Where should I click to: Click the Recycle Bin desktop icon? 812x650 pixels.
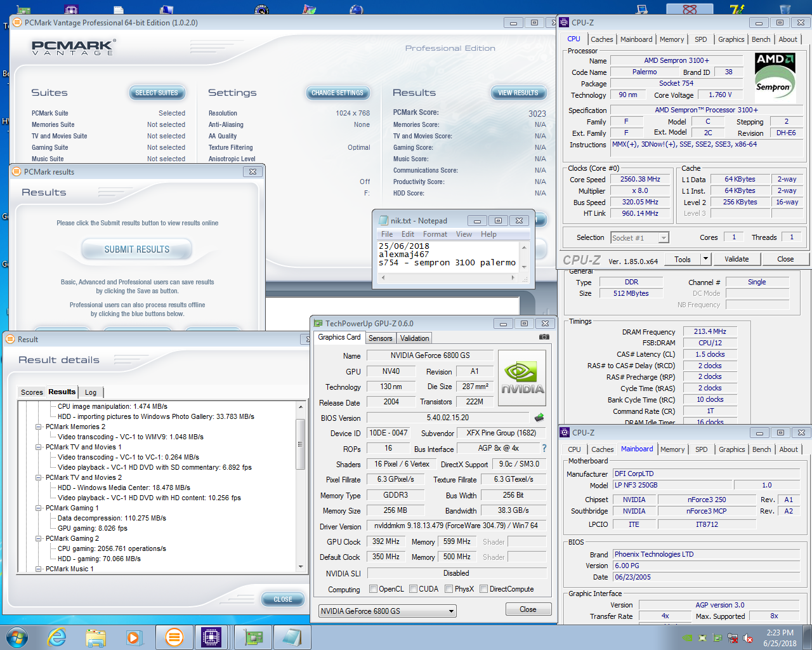[785, 8]
